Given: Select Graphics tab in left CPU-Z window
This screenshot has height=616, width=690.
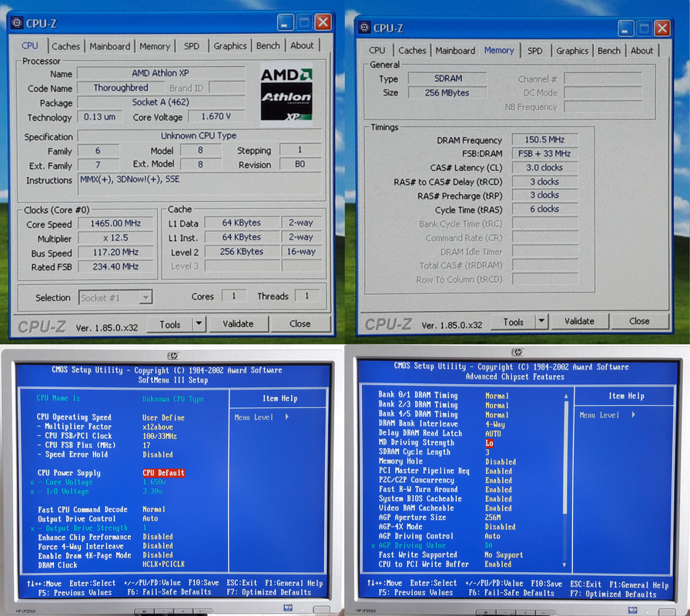Looking at the screenshot, I should tap(229, 45).
